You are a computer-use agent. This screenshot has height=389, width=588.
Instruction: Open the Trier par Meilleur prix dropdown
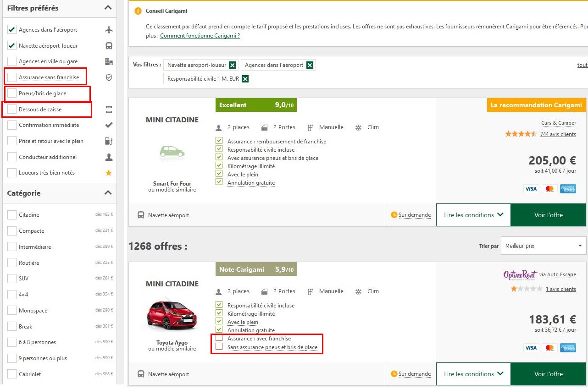[x=544, y=246]
